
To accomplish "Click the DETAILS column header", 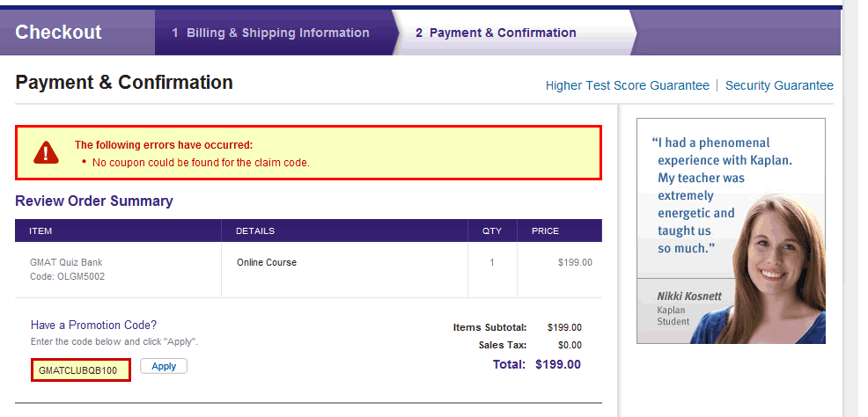I will pyautogui.click(x=255, y=230).
